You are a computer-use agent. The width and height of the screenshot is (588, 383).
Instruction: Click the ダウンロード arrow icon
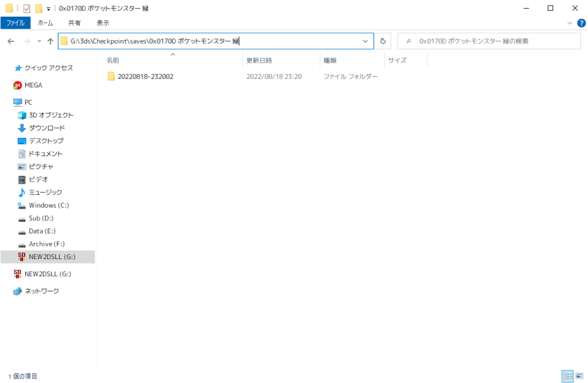22,128
